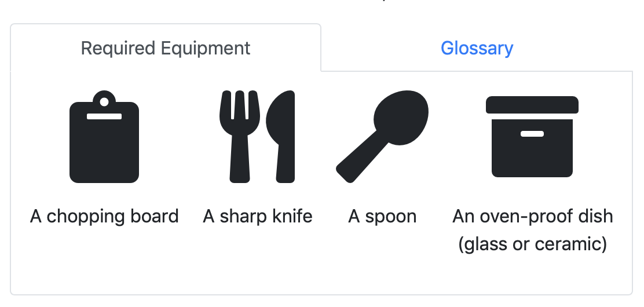The image size is (644, 307).
Task: Select the Required Equipment tab
Action: click(166, 48)
